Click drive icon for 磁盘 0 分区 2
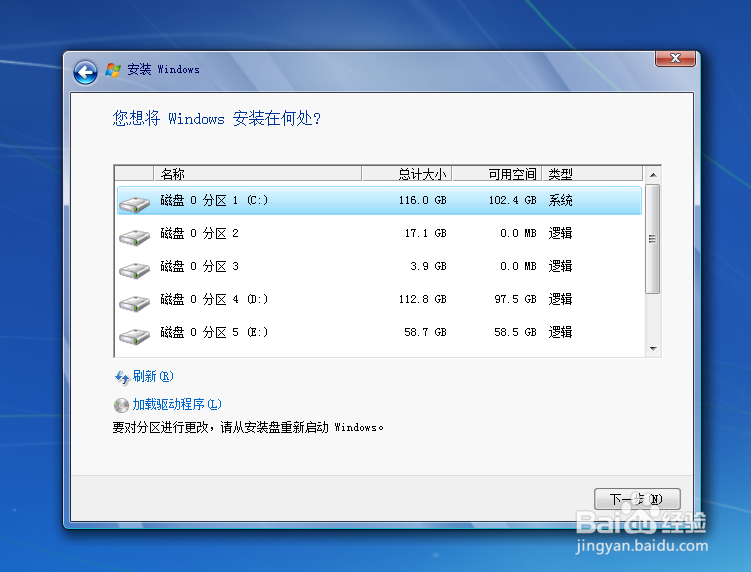The image size is (751, 572). (x=135, y=237)
